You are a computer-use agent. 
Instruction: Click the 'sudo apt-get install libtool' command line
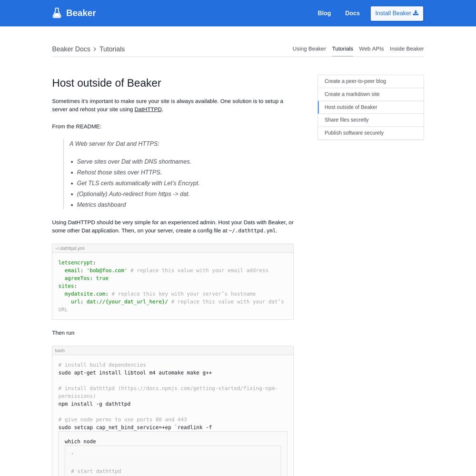coord(135,373)
